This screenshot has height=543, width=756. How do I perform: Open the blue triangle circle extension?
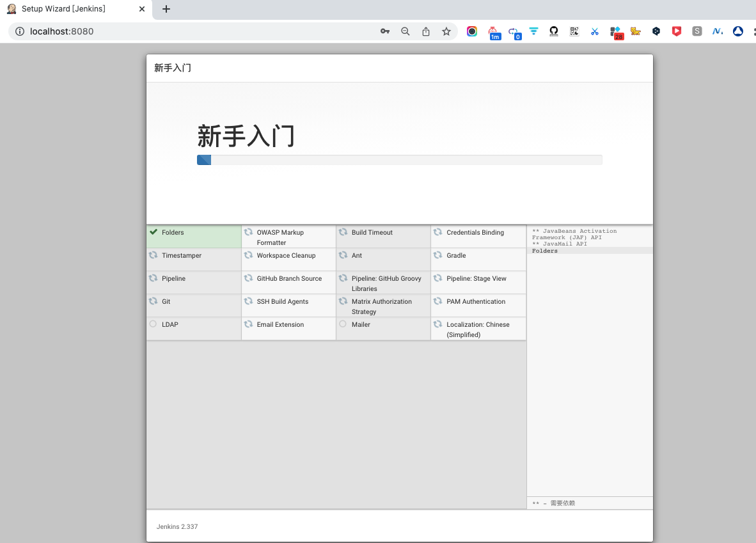738,31
